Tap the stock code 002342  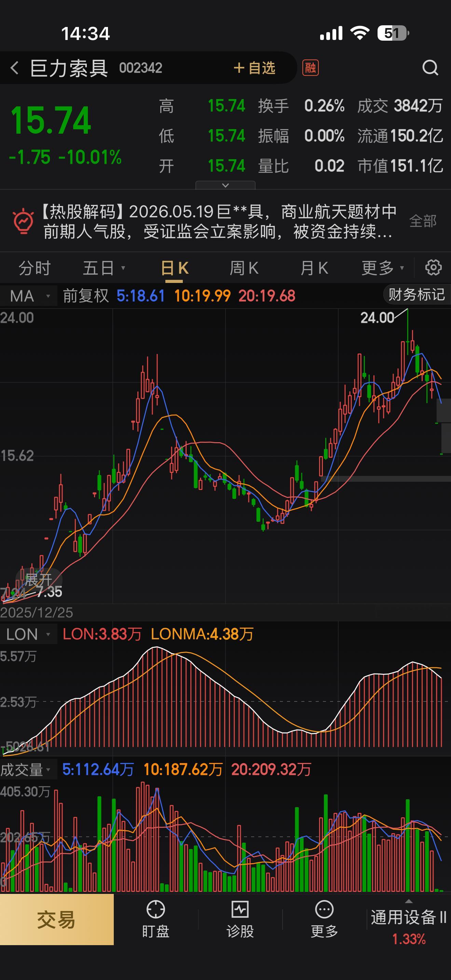tap(141, 68)
